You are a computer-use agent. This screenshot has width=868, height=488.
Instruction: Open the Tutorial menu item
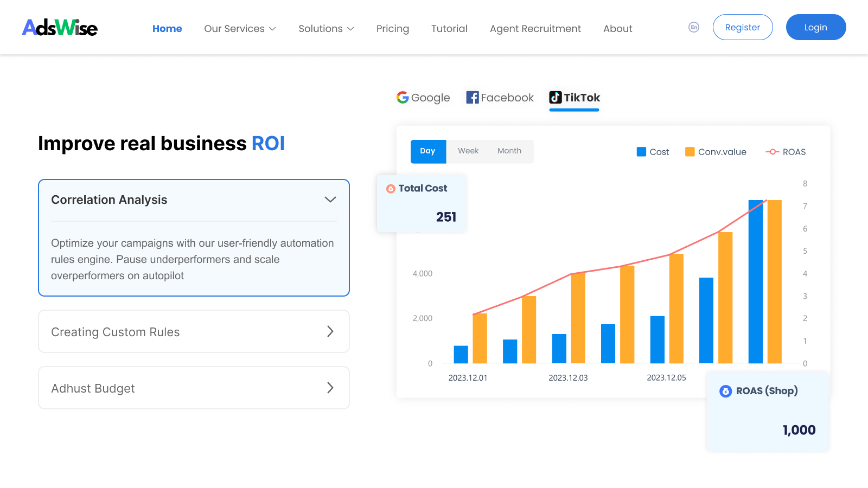(x=449, y=29)
